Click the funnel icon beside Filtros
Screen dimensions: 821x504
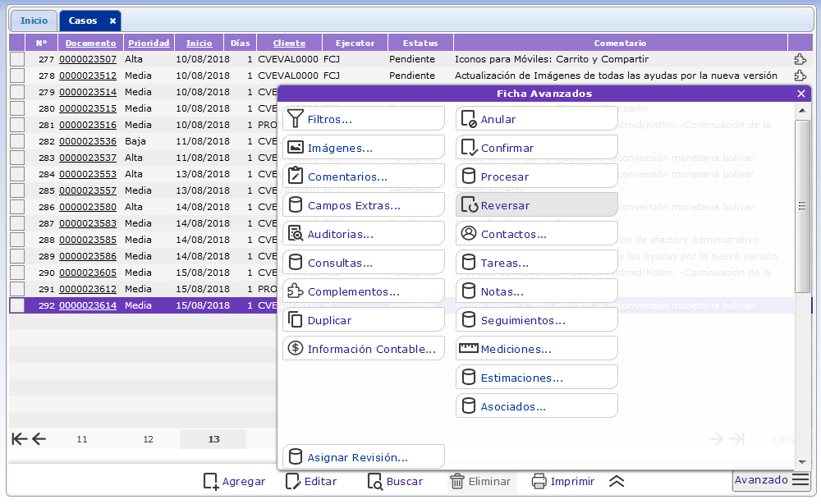pos(295,119)
